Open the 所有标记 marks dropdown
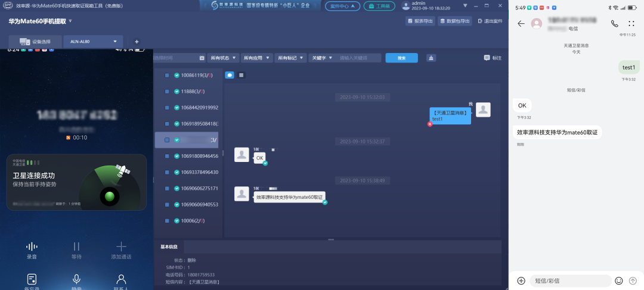The image size is (644, 290). 291,58
